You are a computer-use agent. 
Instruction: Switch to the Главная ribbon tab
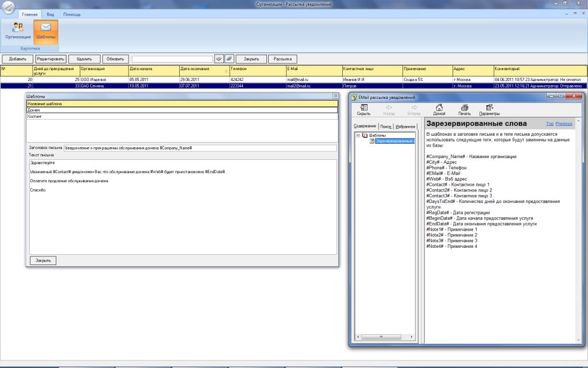click(x=30, y=14)
